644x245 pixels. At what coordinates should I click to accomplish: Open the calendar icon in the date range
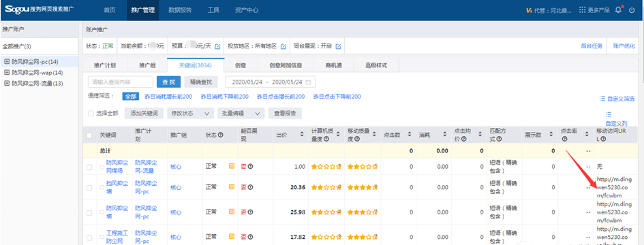tap(308, 82)
